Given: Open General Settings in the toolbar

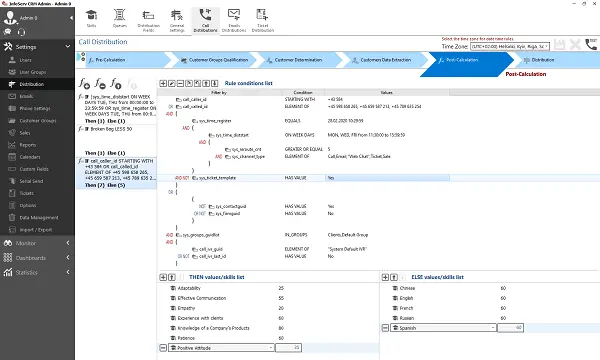Looking at the screenshot, I should click(x=177, y=20).
